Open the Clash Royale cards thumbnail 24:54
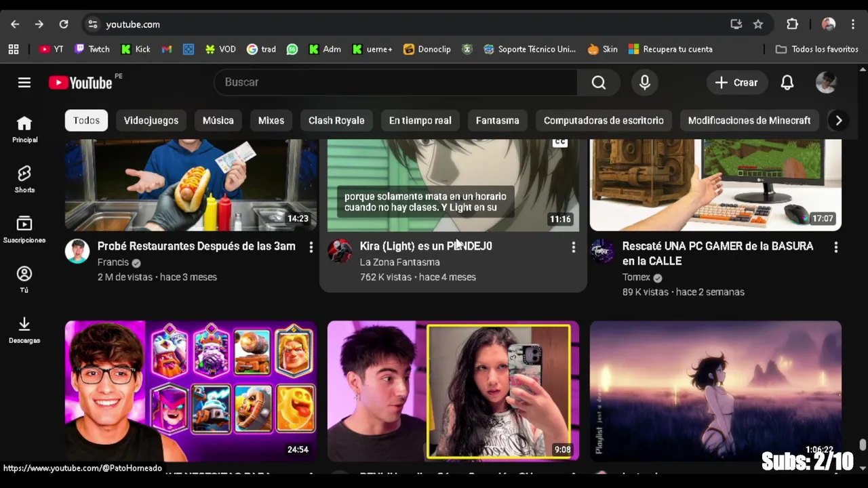The image size is (868, 488). pyautogui.click(x=191, y=391)
